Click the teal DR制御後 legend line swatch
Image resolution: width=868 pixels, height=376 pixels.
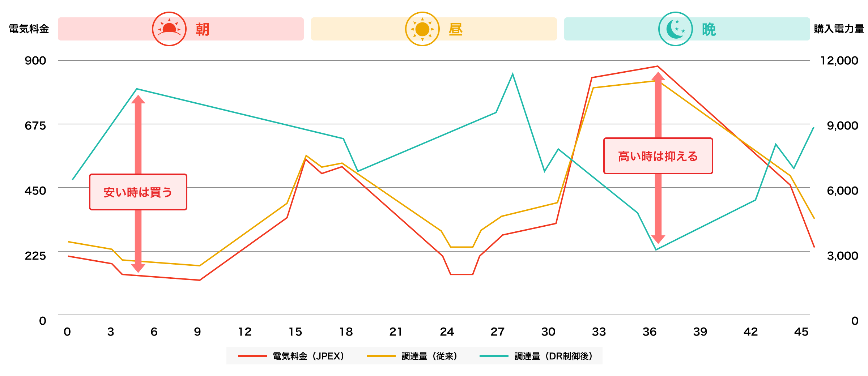[x=494, y=356]
